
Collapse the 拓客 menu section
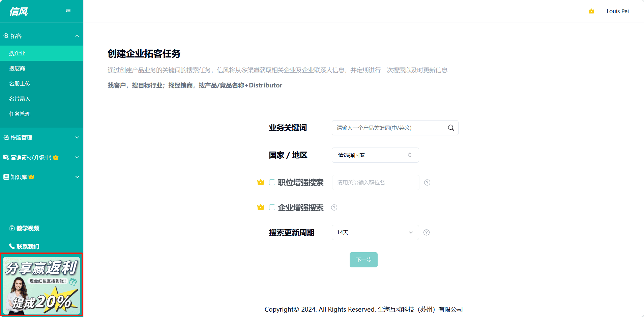(77, 36)
